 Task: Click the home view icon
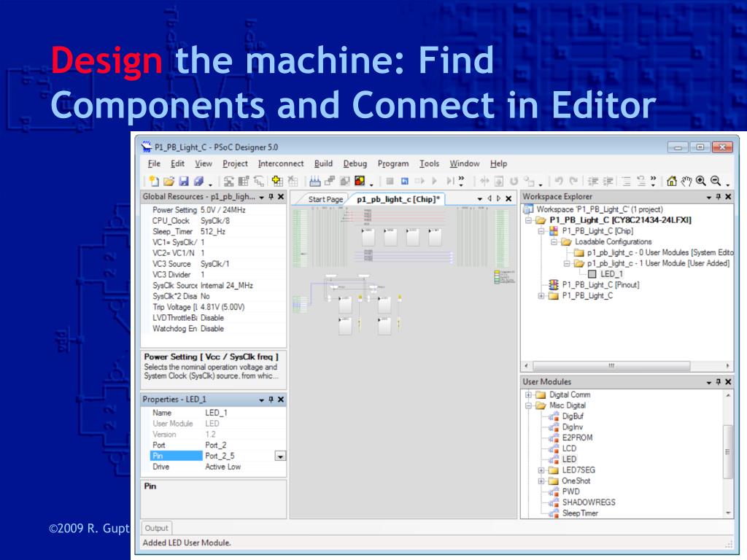pyautogui.click(x=672, y=181)
